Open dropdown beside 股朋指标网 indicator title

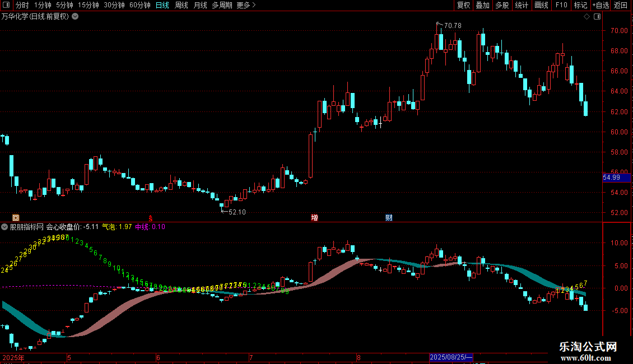(4, 227)
